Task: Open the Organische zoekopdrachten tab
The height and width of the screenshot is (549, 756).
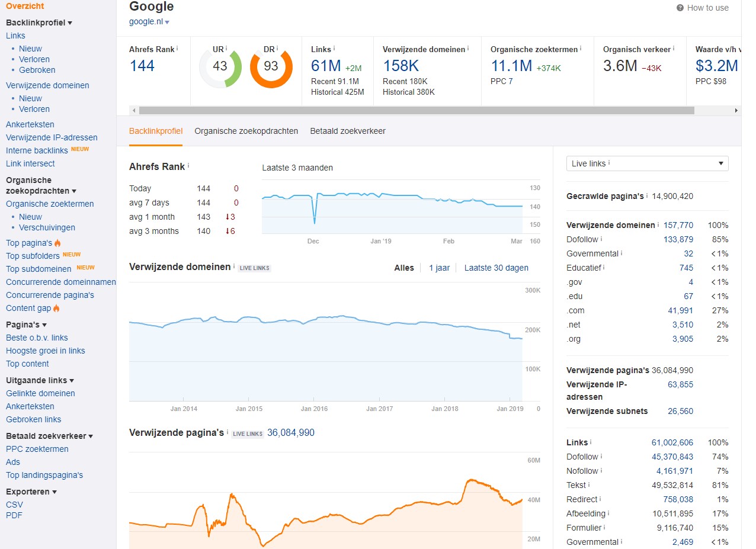Action: pyautogui.click(x=246, y=131)
